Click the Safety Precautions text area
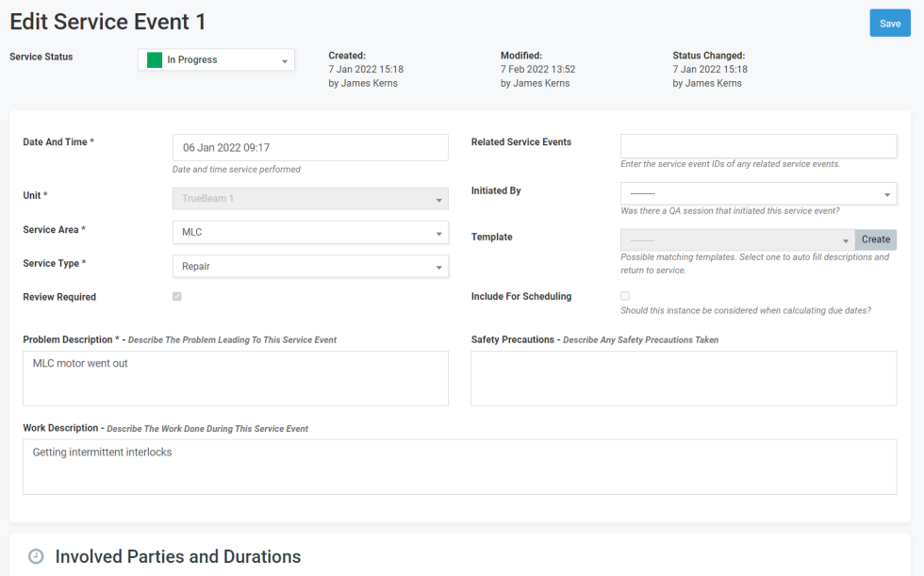924x576 pixels. (x=684, y=378)
